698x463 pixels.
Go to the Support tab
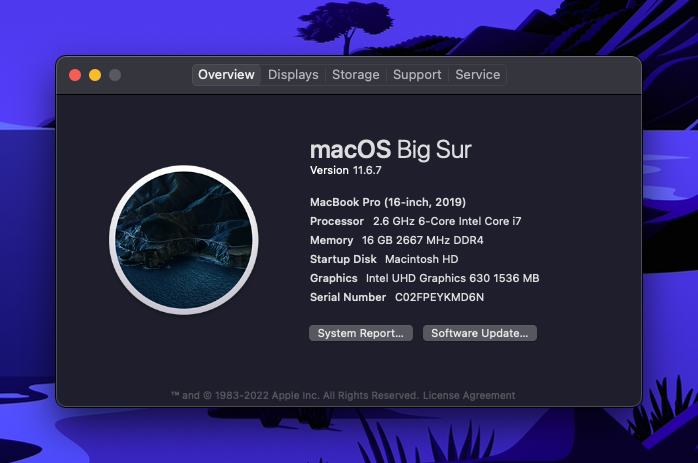click(417, 75)
